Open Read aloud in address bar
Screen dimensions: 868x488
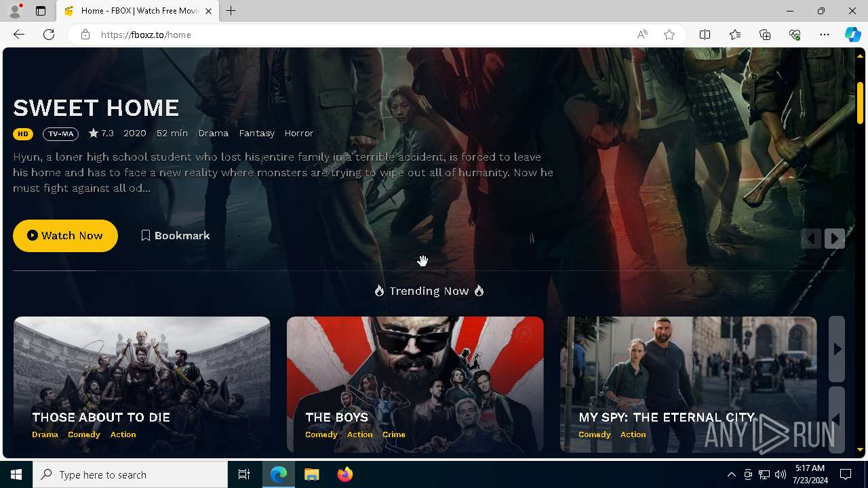(642, 35)
